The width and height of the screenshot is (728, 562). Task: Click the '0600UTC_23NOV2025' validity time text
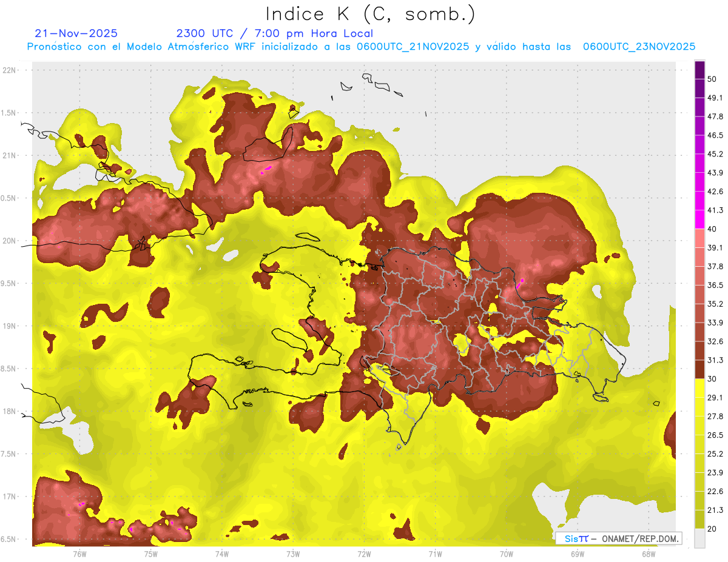(639, 47)
